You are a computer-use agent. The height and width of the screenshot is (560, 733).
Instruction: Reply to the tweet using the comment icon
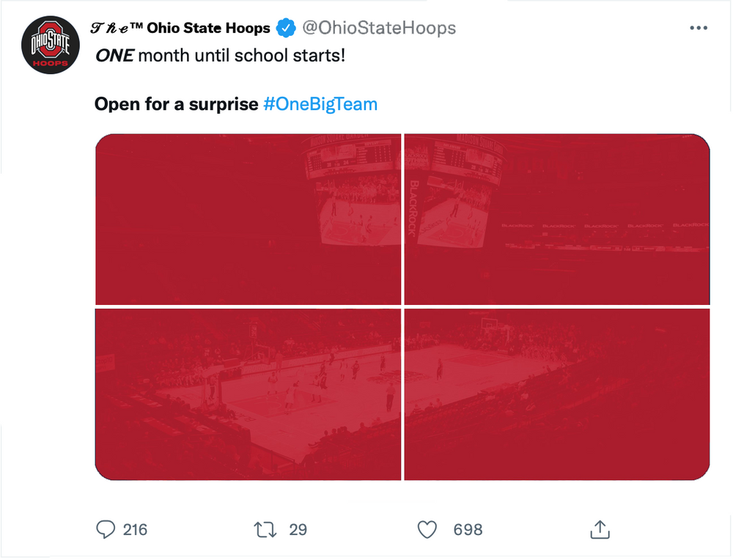click(106, 529)
